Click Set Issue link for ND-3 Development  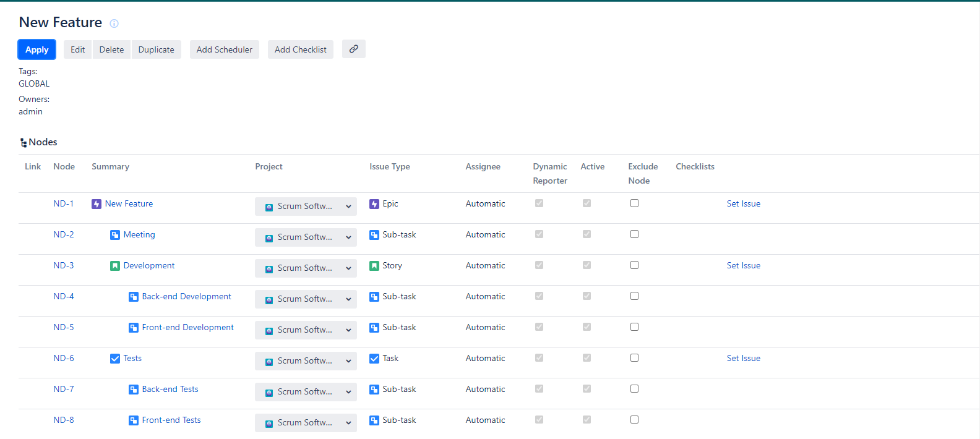pyautogui.click(x=743, y=266)
